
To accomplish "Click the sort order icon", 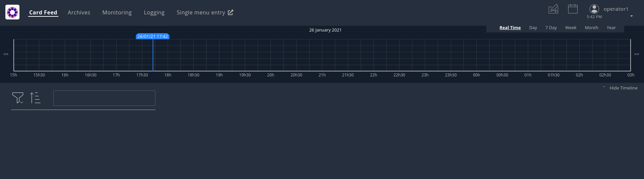I will pyautogui.click(x=35, y=98).
